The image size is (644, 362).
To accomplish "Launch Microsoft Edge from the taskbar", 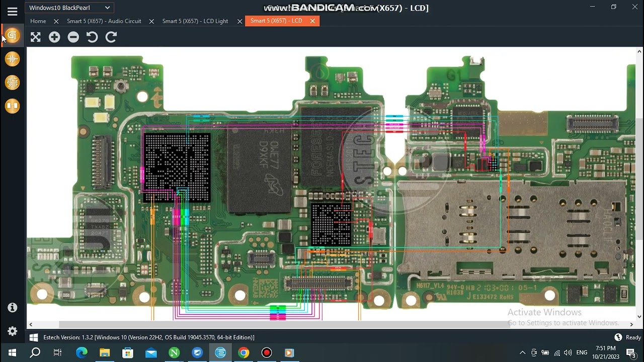I will click(x=82, y=352).
